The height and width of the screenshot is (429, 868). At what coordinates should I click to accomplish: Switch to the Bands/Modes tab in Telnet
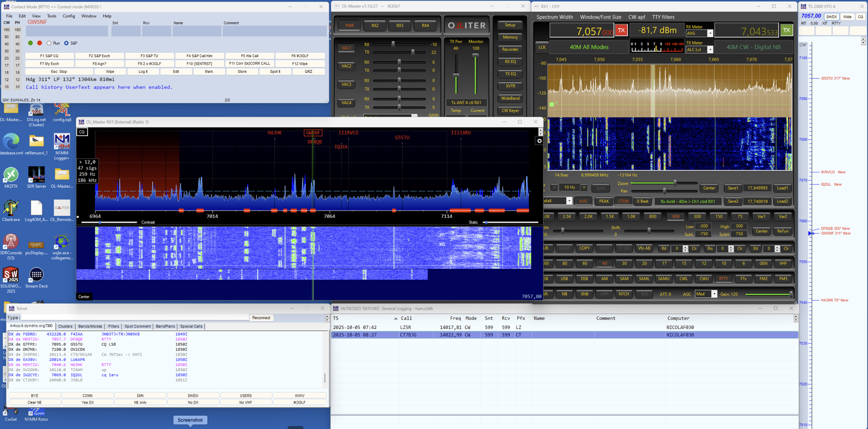(x=90, y=326)
